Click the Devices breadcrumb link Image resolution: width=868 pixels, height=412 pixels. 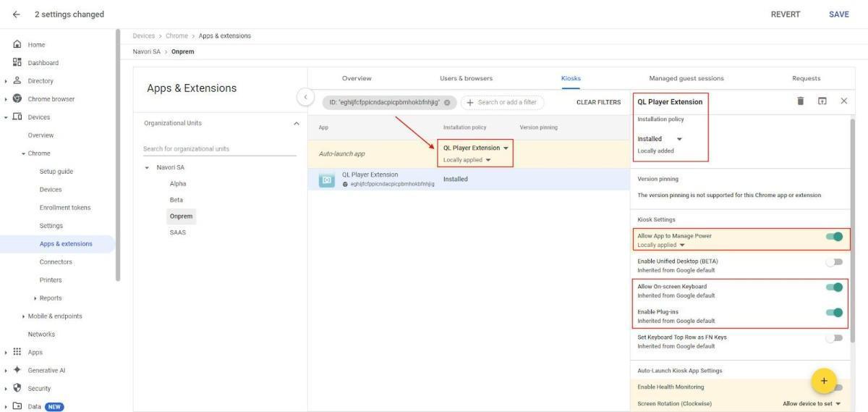point(145,36)
